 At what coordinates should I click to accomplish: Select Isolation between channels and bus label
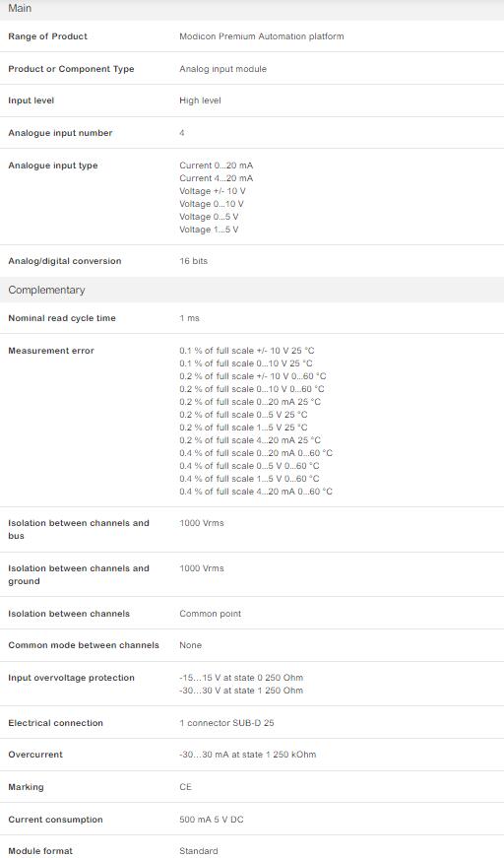(78, 529)
